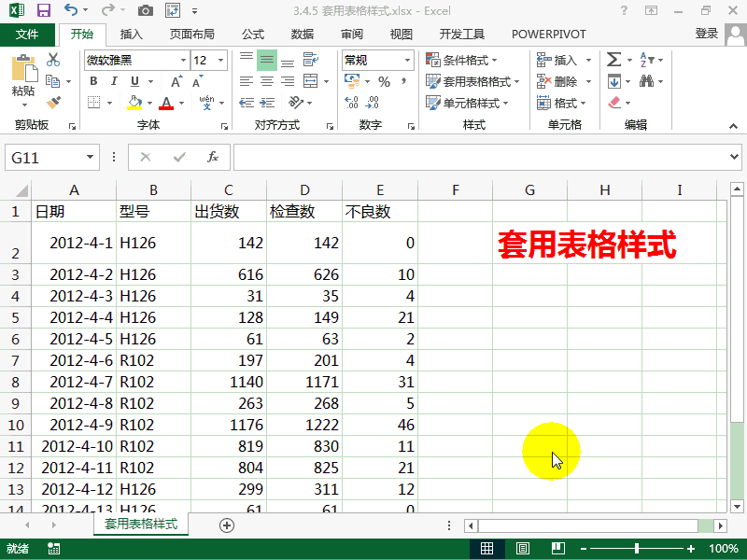
Task: Click the Format Painter brush icon
Action: 53,103
